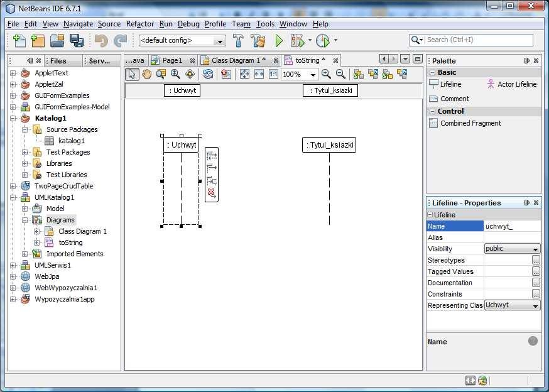Viewport: 549px width, 392px height.
Task: Select the Comment element in Palette
Action: pos(449,99)
